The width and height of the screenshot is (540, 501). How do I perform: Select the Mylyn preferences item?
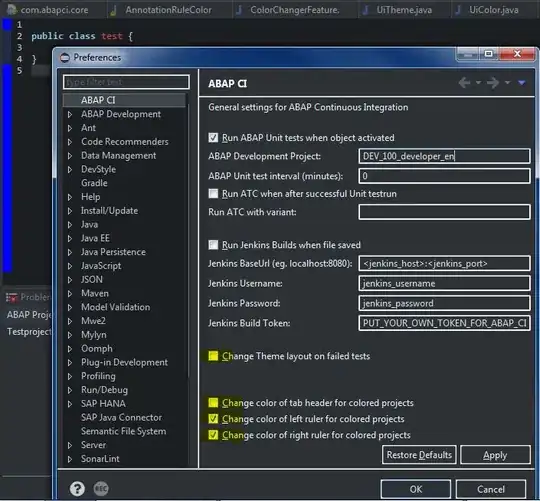click(94, 335)
